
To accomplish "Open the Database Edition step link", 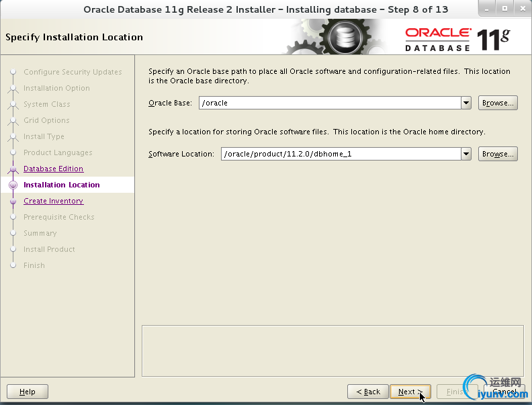I will point(53,169).
